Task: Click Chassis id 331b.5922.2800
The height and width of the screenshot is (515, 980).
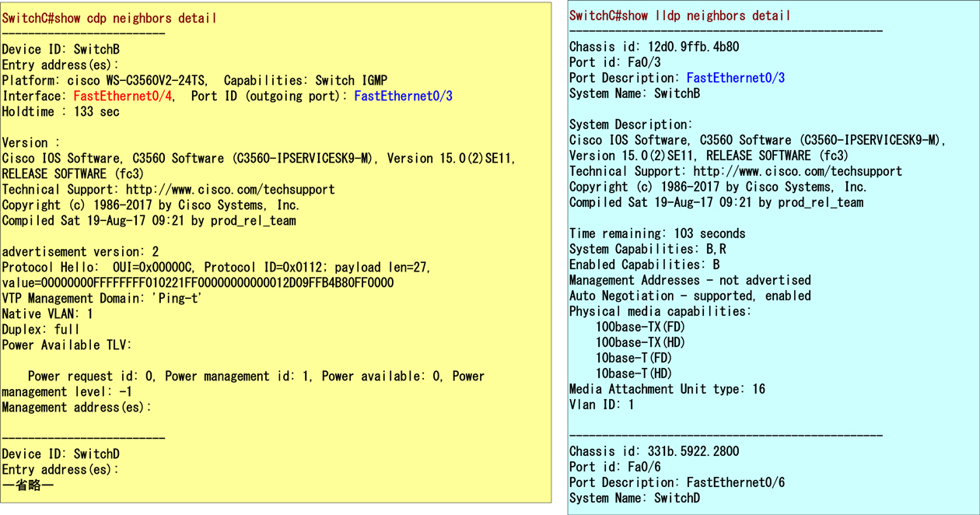Action: coord(654,451)
